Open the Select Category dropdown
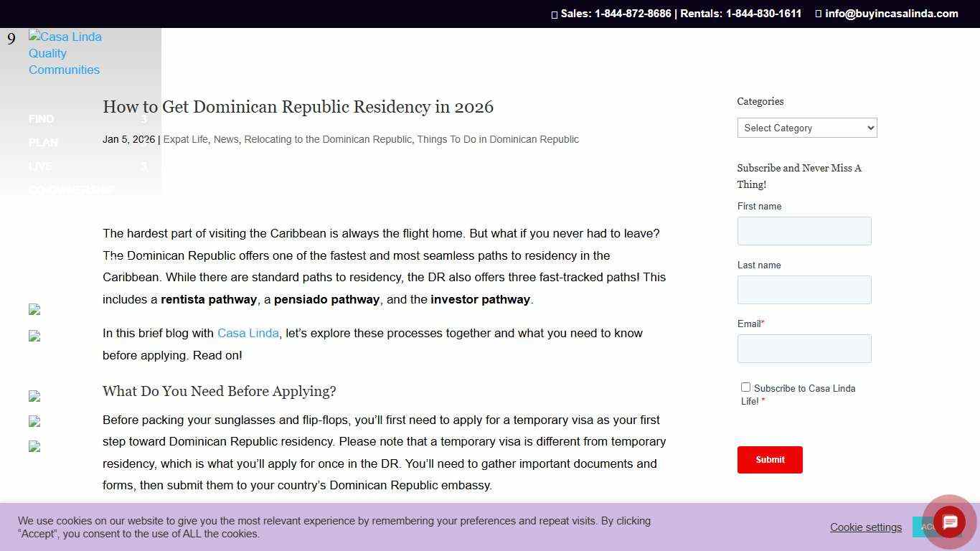This screenshot has width=980, height=551. click(806, 128)
